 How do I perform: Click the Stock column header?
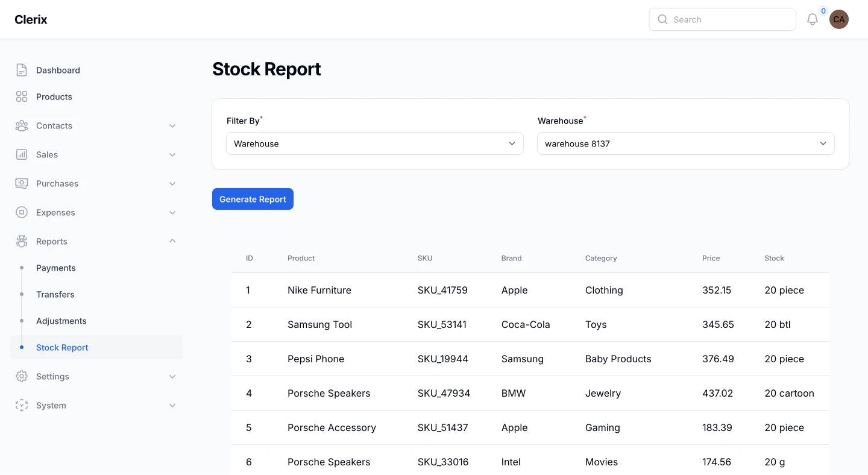[x=775, y=258]
